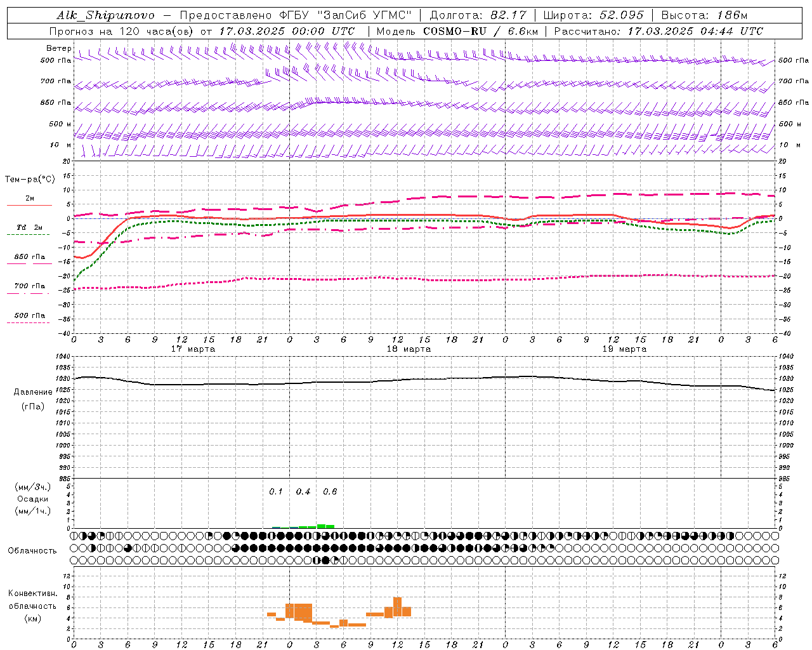Click the Alk_Shipunovo station title
Screen dimensions: 812x650
click(106, 15)
